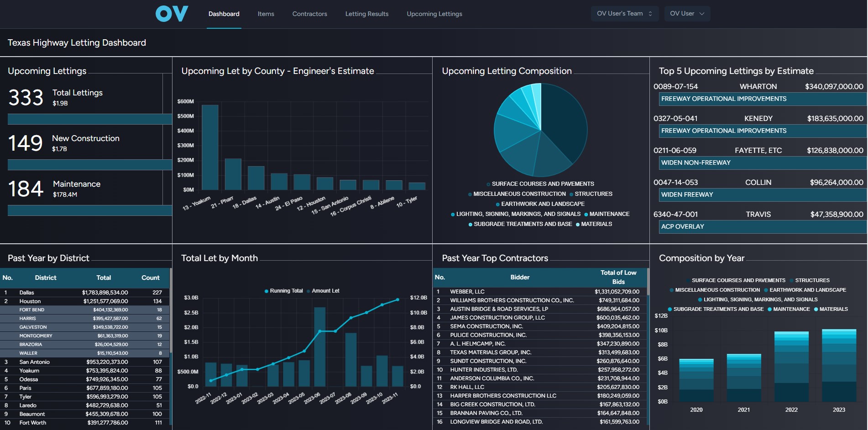
Task: Toggle Miscellaneous Construction pie legend entry
Action: (x=517, y=194)
